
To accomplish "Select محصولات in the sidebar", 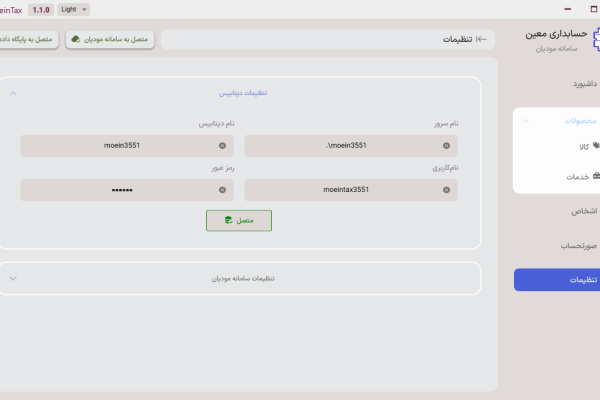I will [x=580, y=121].
